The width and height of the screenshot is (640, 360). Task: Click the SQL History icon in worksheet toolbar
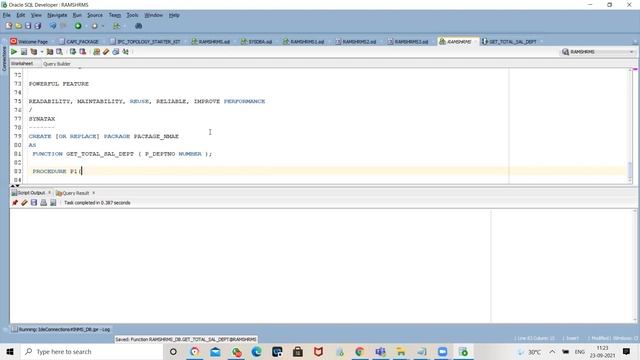coord(116,52)
